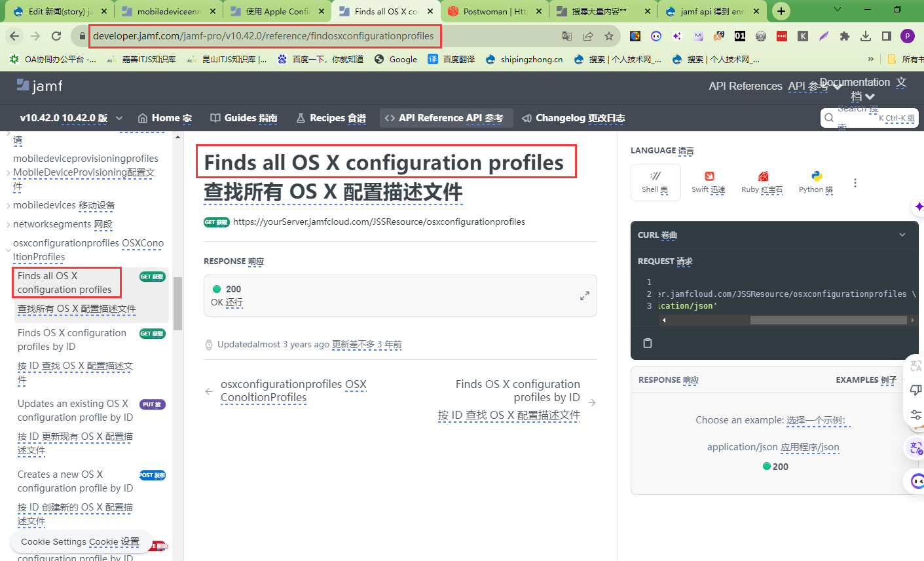Viewport: 924px width, 561px height.
Task: Open the 所有书 bookmarks folder
Action: point(906,59)
